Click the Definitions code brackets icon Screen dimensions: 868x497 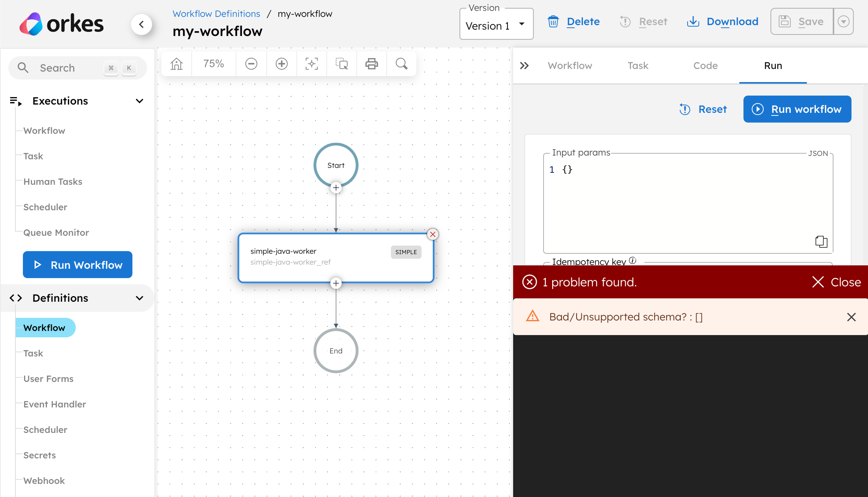tap(16, 298)
